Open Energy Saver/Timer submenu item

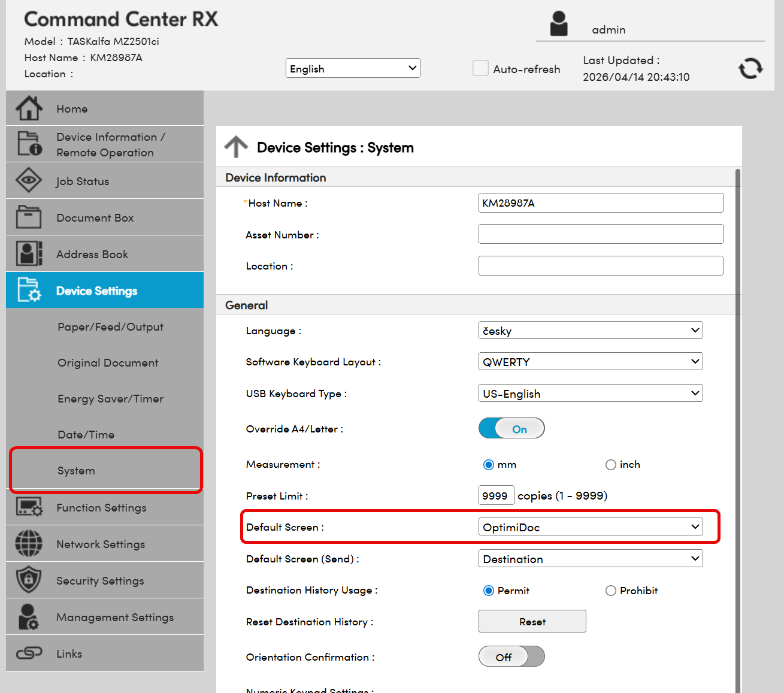click(x=111, y=399)
